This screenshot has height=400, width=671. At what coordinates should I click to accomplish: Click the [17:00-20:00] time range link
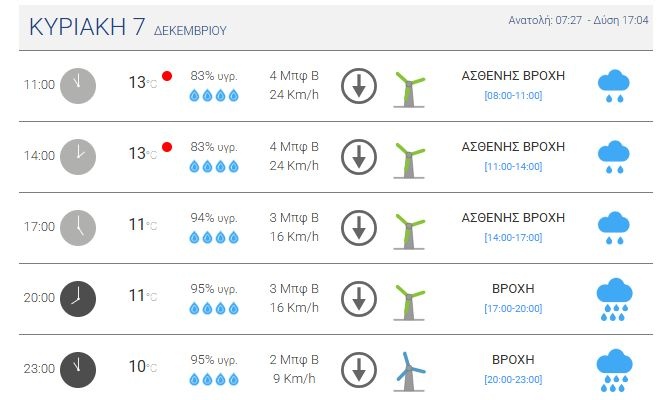513,308
